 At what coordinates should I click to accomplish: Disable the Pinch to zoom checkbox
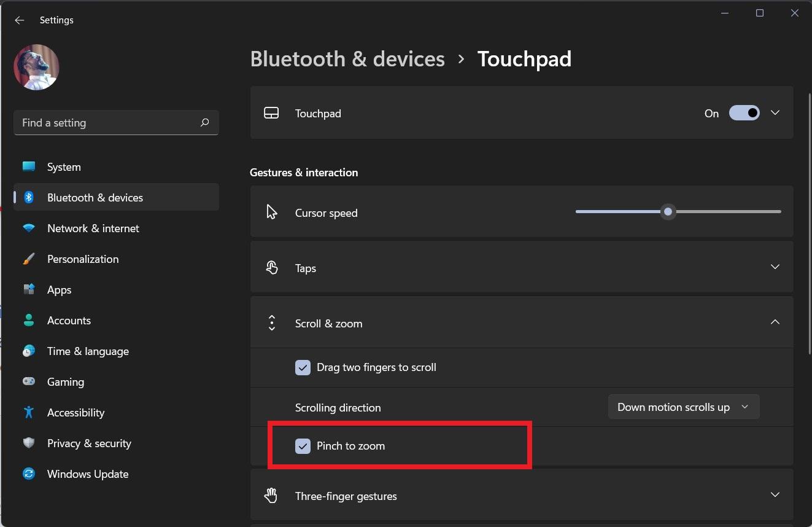pyautogui.click(x=303, y=446)
